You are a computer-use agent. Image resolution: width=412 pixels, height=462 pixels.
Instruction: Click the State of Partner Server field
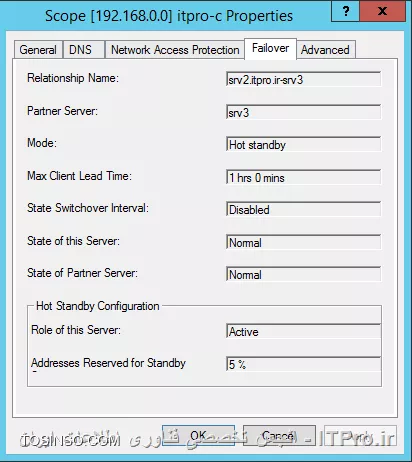(303, 274)
